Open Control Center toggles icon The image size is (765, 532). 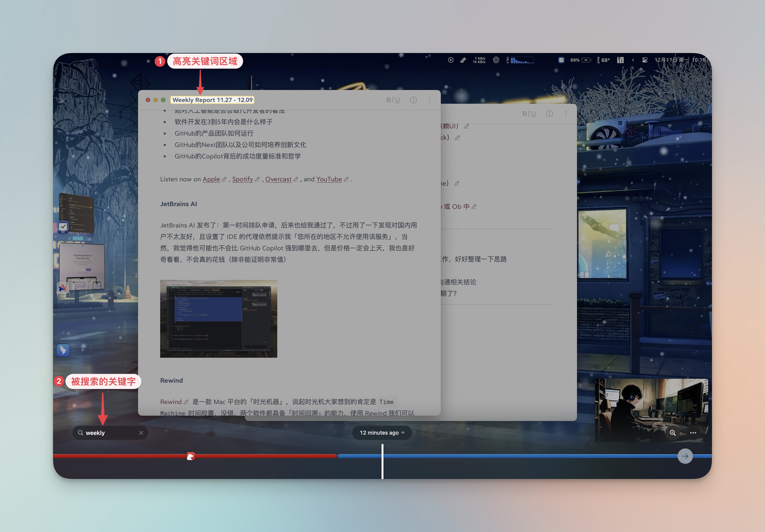[645, 60]
